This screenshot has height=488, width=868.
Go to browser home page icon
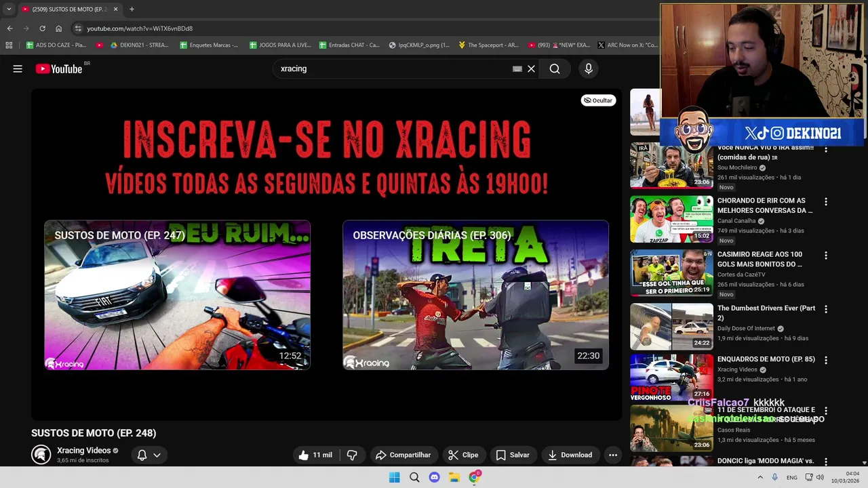point(58,28)
